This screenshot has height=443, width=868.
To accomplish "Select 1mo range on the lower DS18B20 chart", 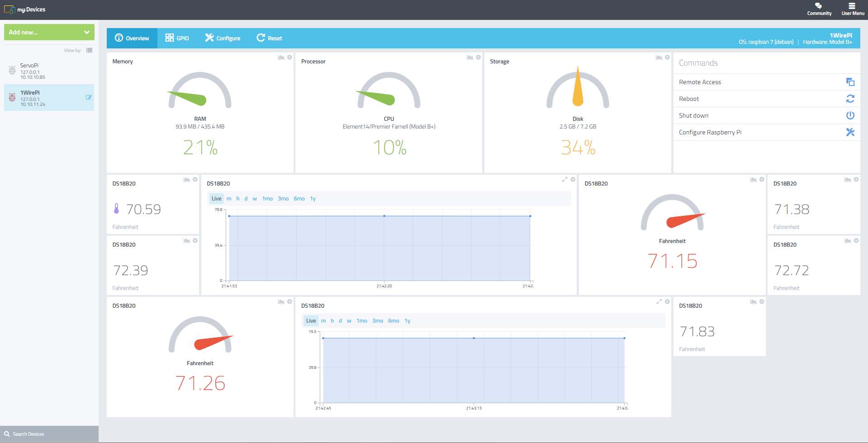I will [362, 321].
